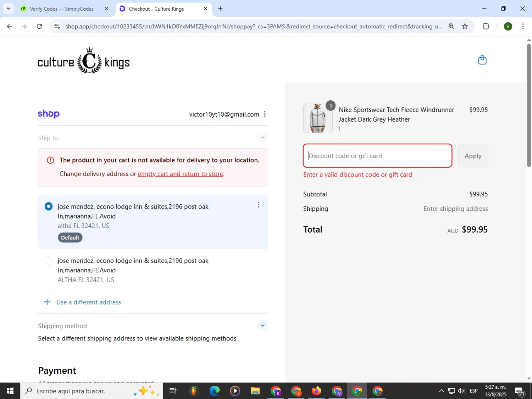The height and width of the screenshot is (399, 532).
Task: Switch to the Checkout Culture Kings tab
Action: pyautogui.click(x=156, y=9)
